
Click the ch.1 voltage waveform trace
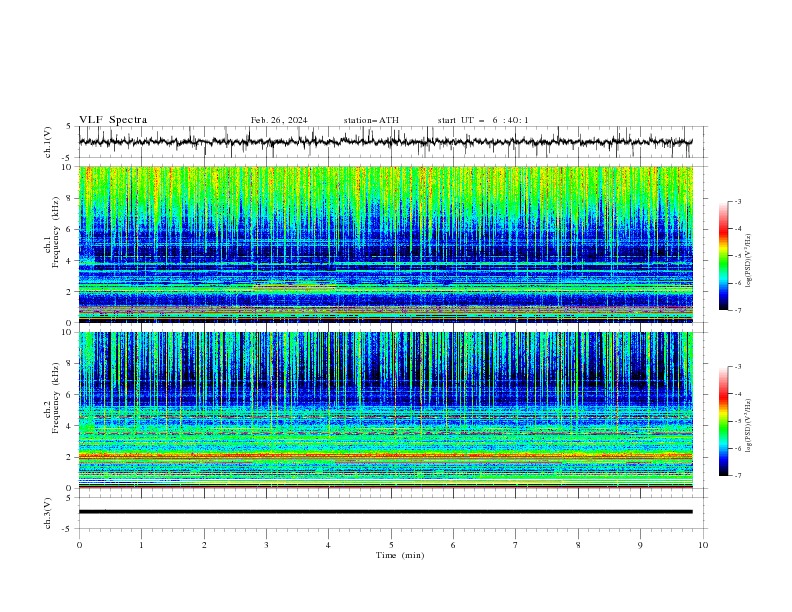(385, 142)
